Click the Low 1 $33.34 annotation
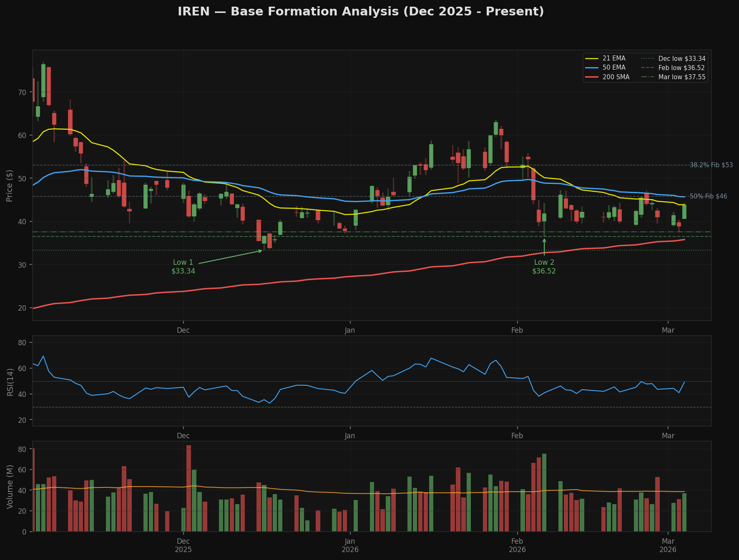 (x=183, y=267)
